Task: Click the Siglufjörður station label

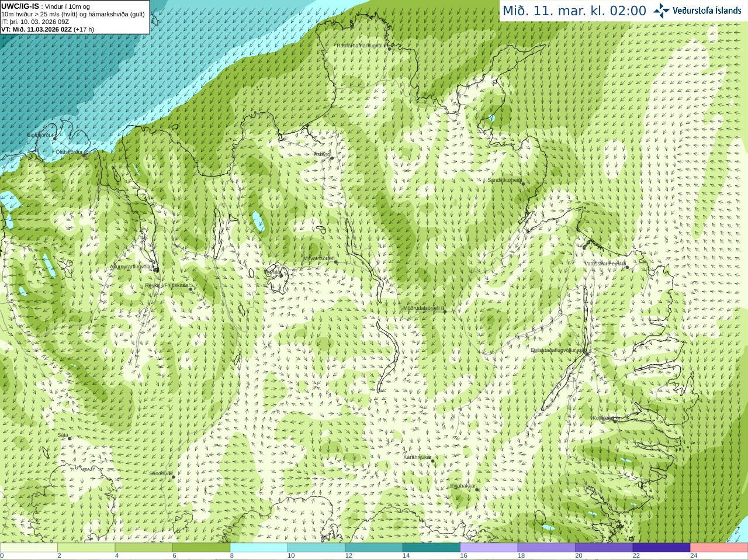Action: pyautogui.click(x=40, y=135)
